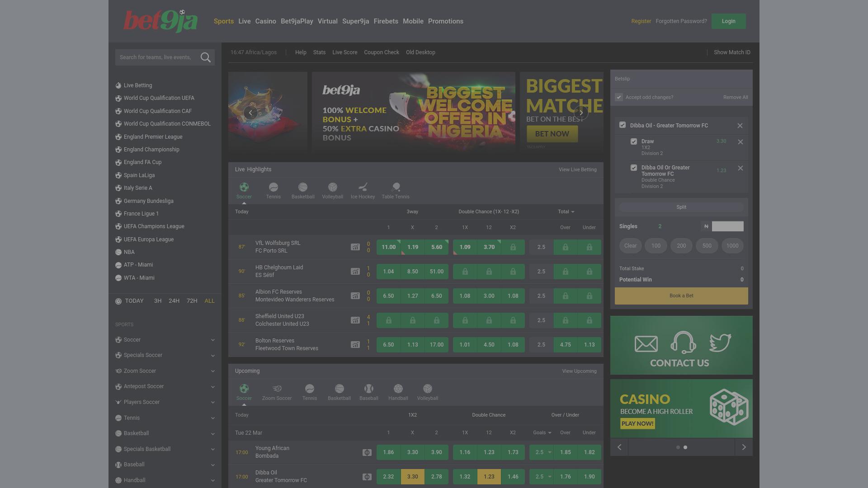Open stats icon for HB Chelghoum Laid match
The image size is (868, 488).
(x=355, y=272)
